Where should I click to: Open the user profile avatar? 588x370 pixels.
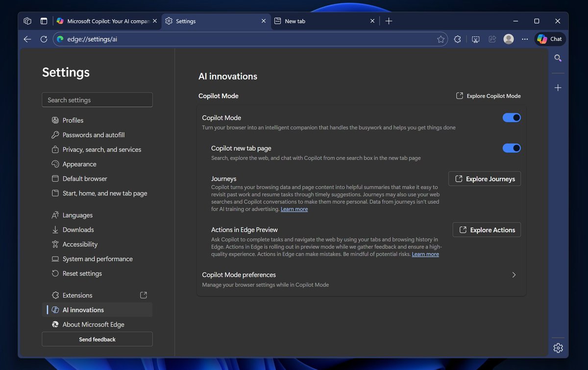click(509, 39)
